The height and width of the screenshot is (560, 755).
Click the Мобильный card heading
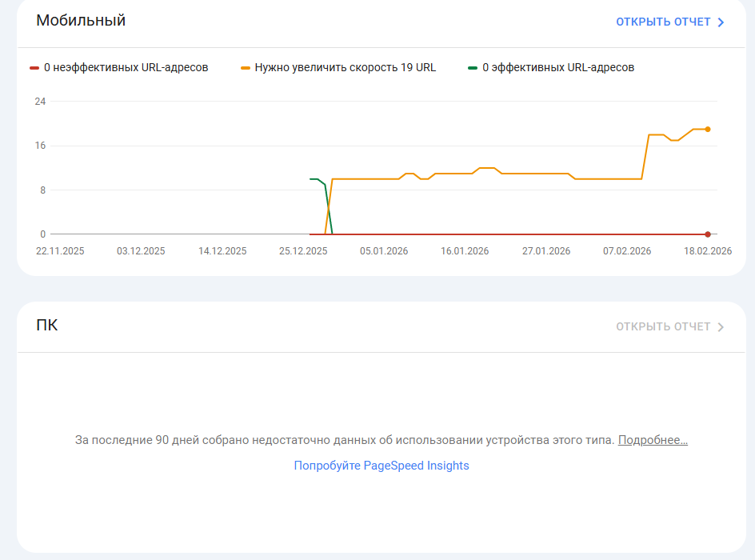[x=81, y=21]
